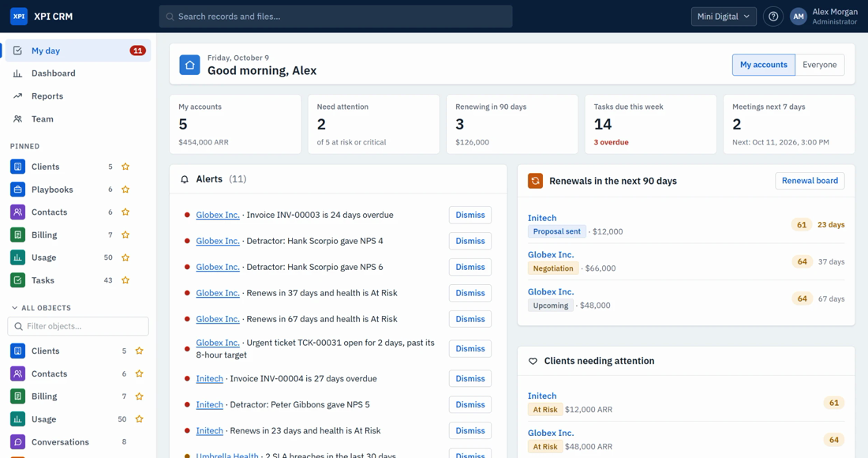This screenshot has width=868, height=458.
Task: Click the AM user avatar
Action: (x=799, y=17)
